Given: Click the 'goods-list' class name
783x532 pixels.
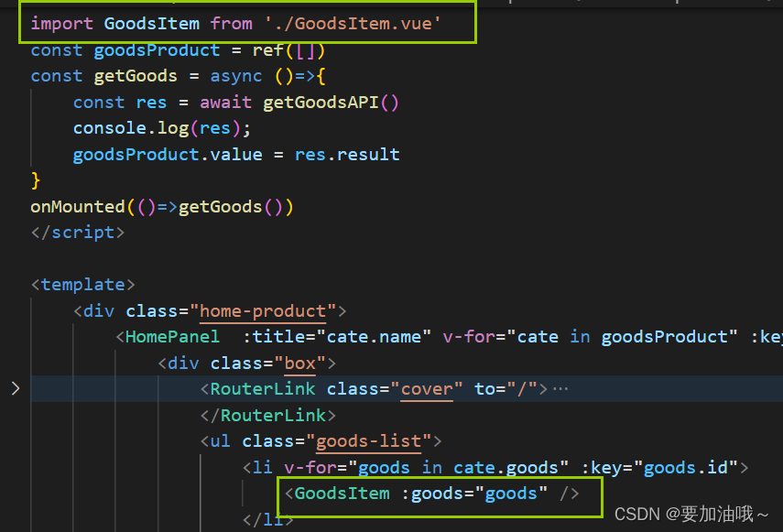Looking at the screenshot, I should 368,441.
